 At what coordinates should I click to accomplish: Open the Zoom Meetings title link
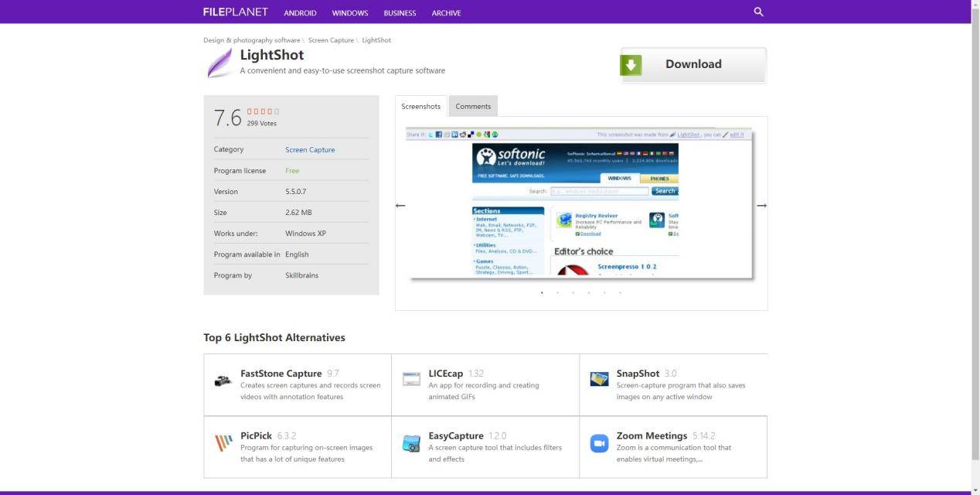(x=652, y=436)
